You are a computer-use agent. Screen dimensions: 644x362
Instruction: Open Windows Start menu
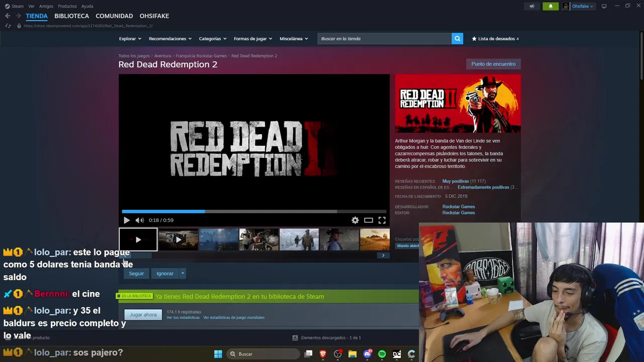(218, 354)
